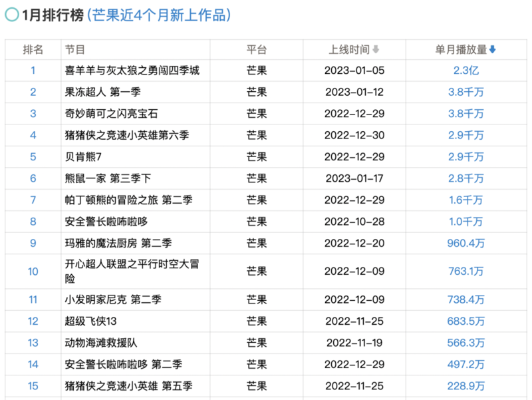Open program 喜羊羊与灰太狼之勇闯四季城
Screen dimensions: 532x400
(132, 71)
